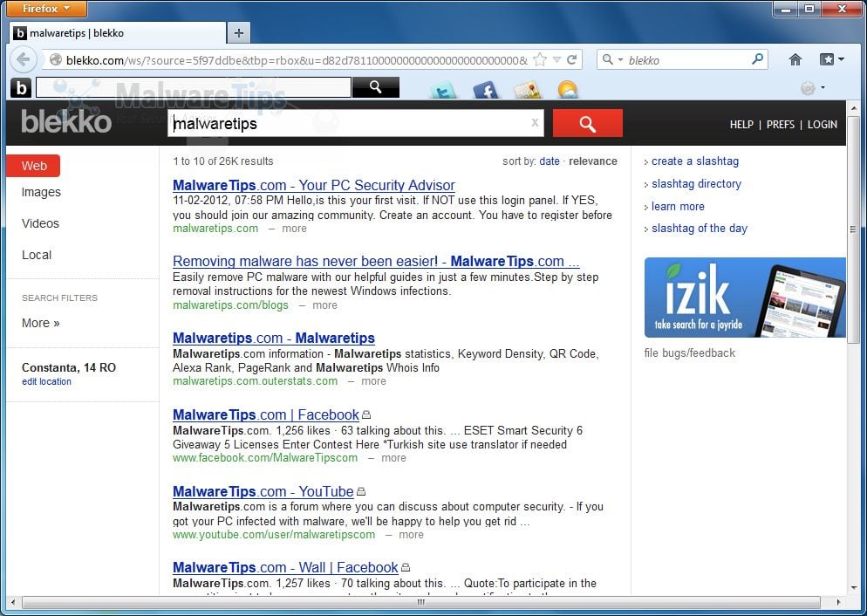
Task: Bookmark page with the star icon
Action: pyautogui.click(x=540, y=59)
